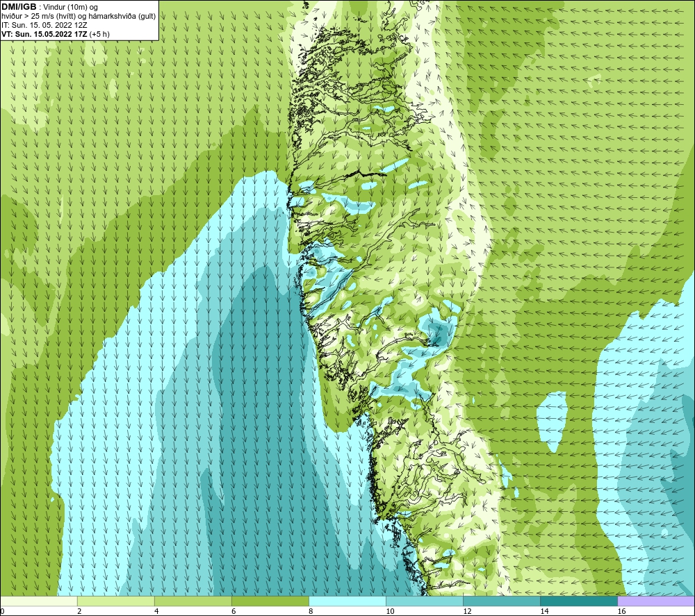The height and width of the screenshot is (616, 695).
Task: Click scale label '0'
Action: point(2,611)
